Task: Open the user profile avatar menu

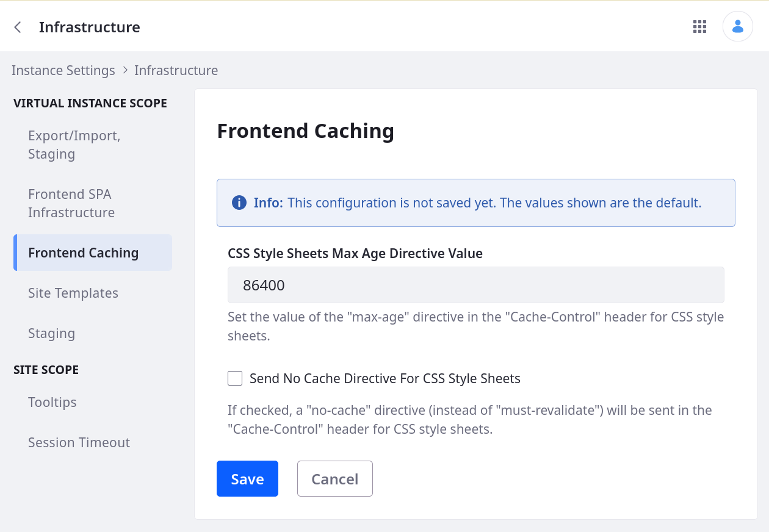Action: tap(737, 26)
